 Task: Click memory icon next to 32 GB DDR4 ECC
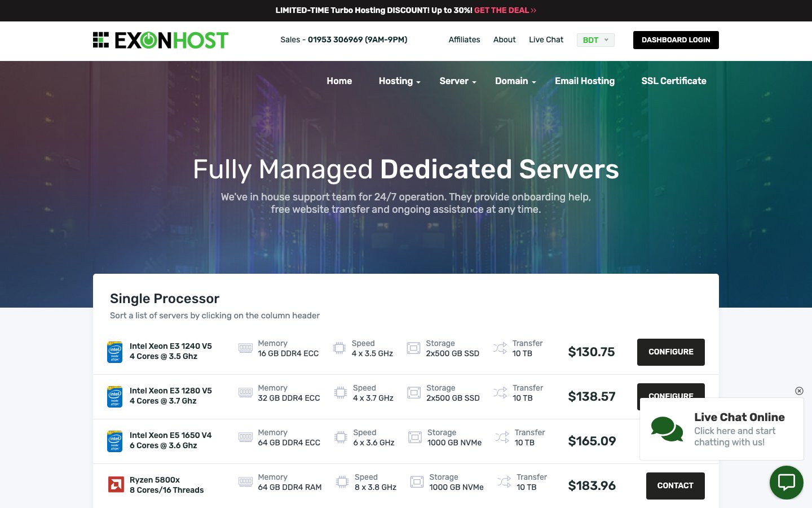(x=245, y=393)
